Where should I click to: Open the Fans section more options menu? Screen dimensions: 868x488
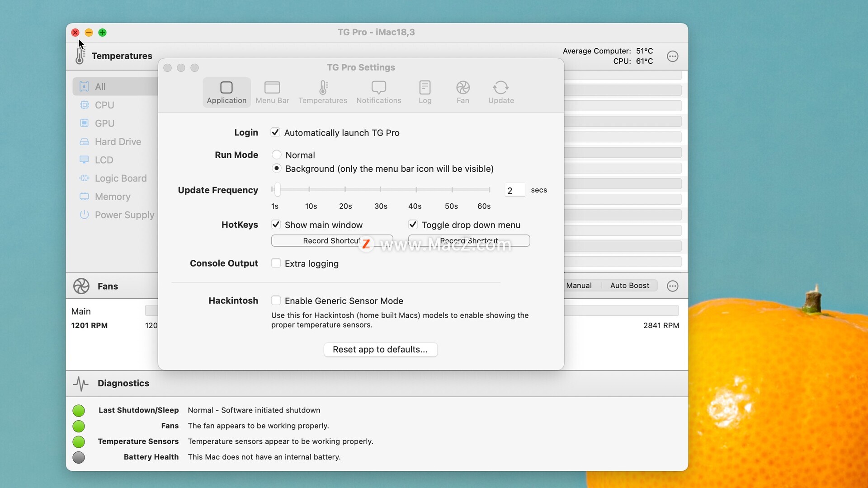[673, 286]
